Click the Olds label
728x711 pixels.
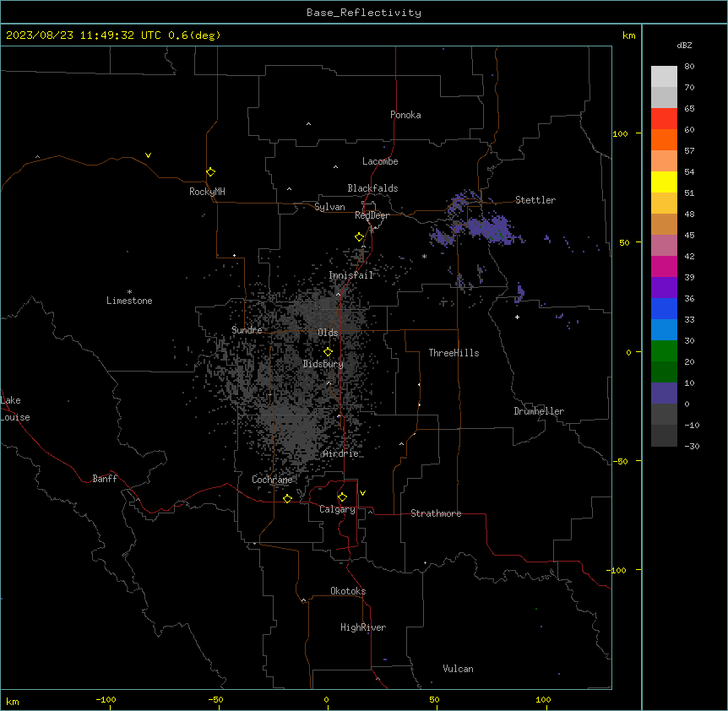[328, 333]
